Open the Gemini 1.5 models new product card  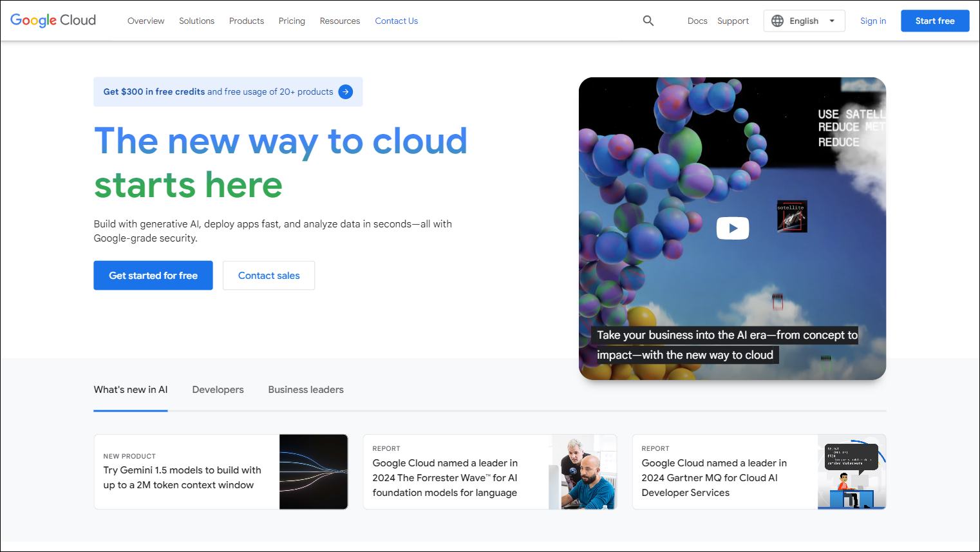(x=221, y=471)
